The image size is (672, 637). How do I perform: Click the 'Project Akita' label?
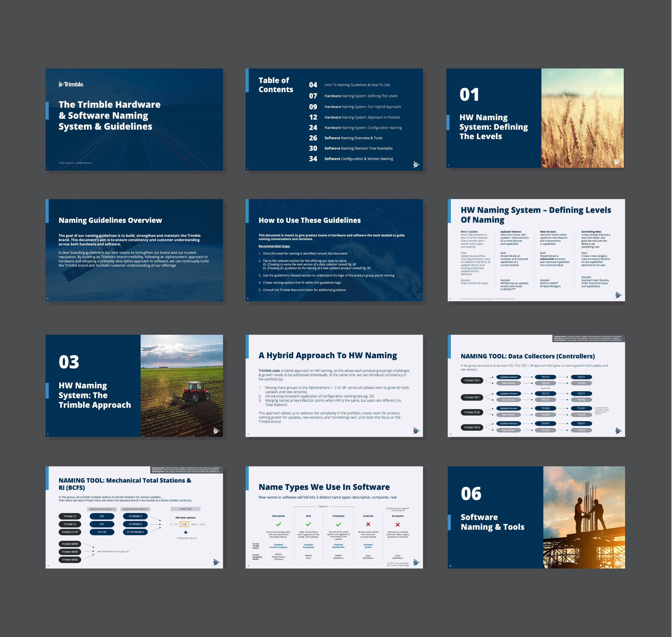(x=545, y=388)
